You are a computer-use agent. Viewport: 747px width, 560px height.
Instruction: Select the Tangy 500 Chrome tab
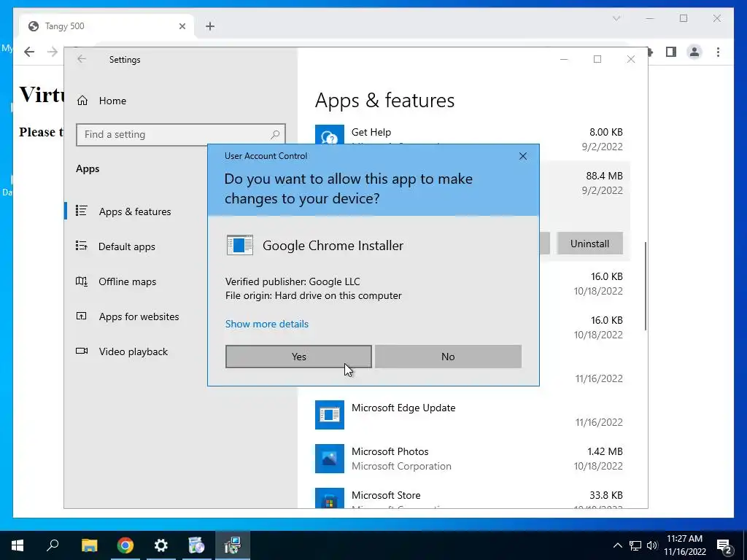point(107,26)
